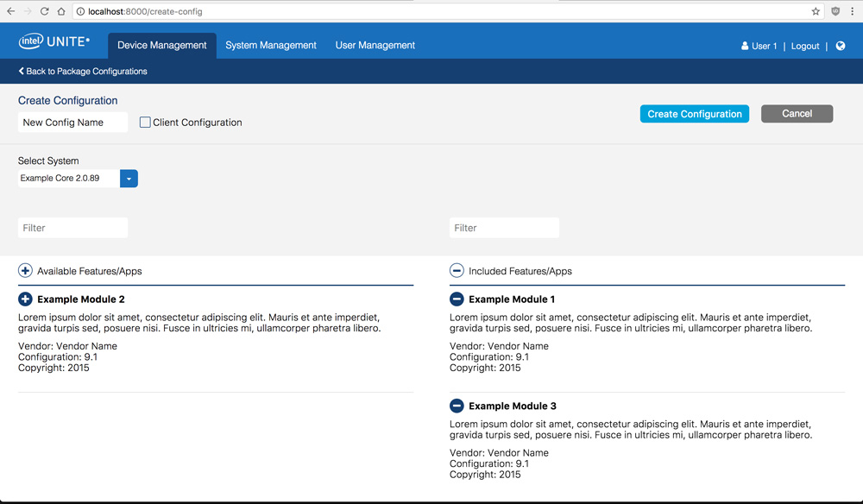863x504 pixels.
Task: Switch to the System Management tab
Action: point(271,45)
